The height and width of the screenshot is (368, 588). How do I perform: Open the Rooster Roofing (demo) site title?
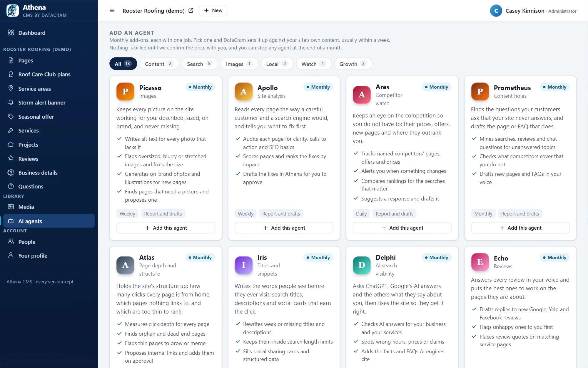tap(153, 11)
